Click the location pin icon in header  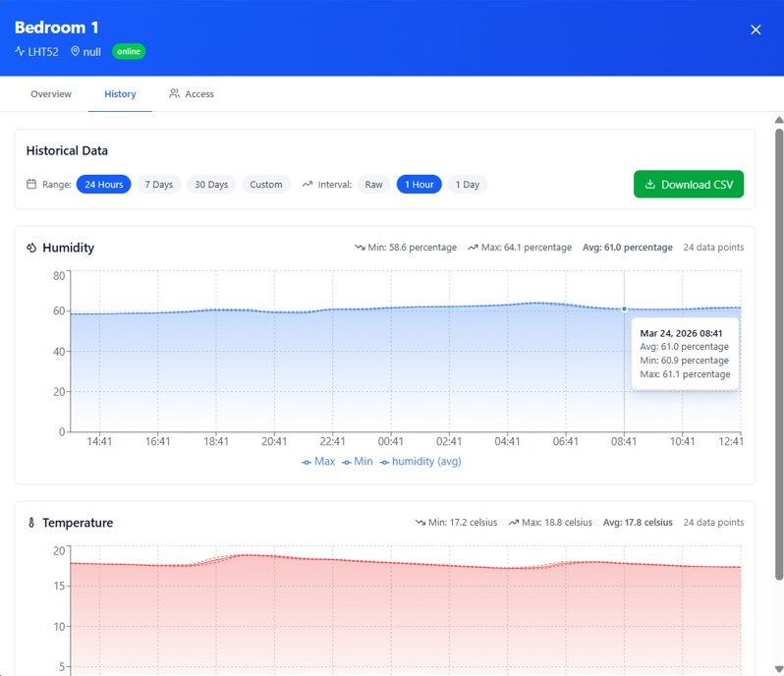75,51
